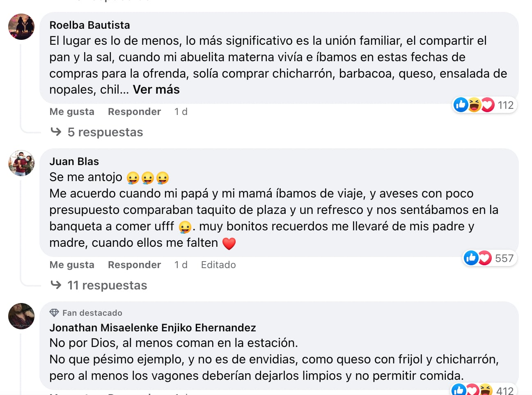Click the 557 reaction count on Juan Blas's comment
532x395 pixels.
[504, 258]
